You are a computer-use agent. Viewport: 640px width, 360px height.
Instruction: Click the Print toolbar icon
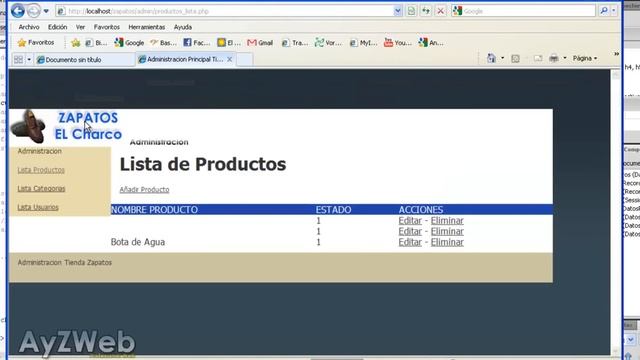(x=554, y=59)
